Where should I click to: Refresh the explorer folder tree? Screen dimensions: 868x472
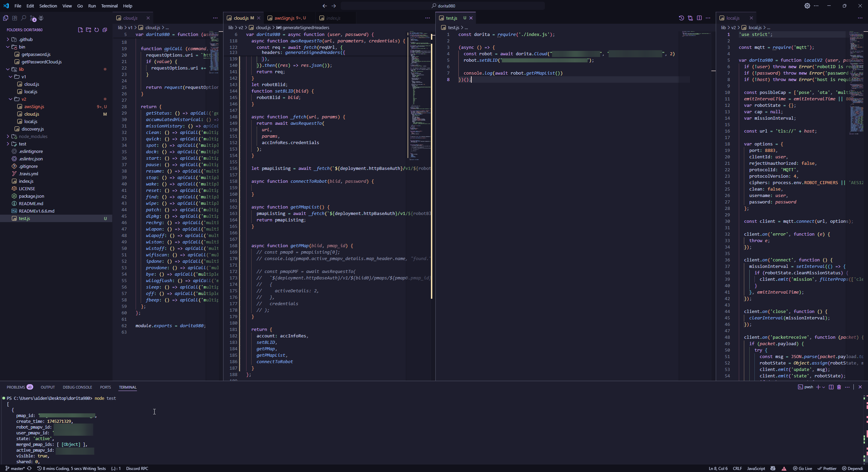(97, 30)
